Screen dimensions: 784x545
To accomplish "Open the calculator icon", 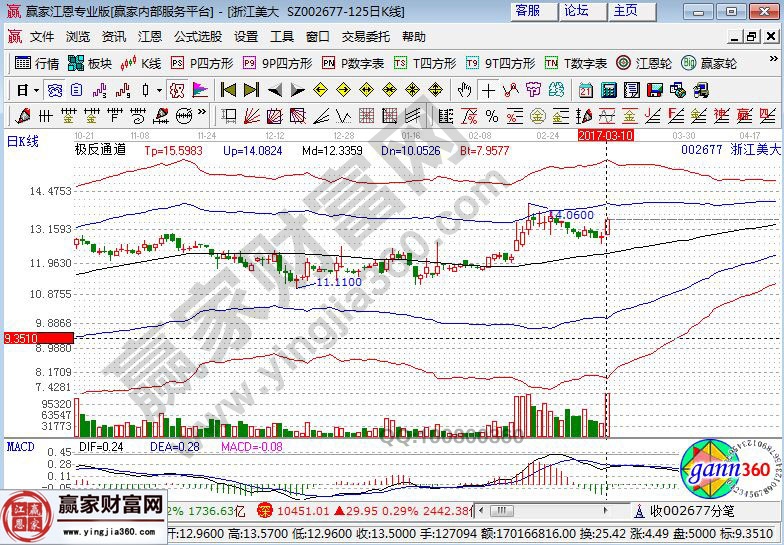I will click(608, 90).
